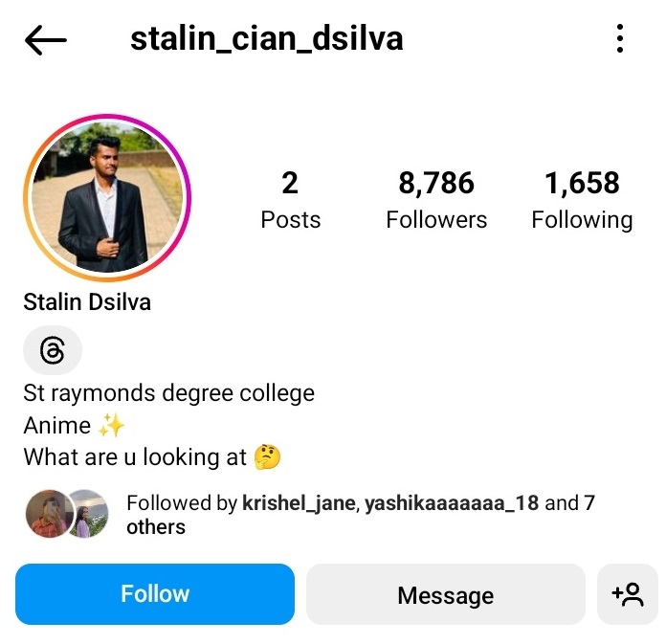
Task: Tap the second mutual follower avatar
Action: pyautogui.click(x=90, y=514)
